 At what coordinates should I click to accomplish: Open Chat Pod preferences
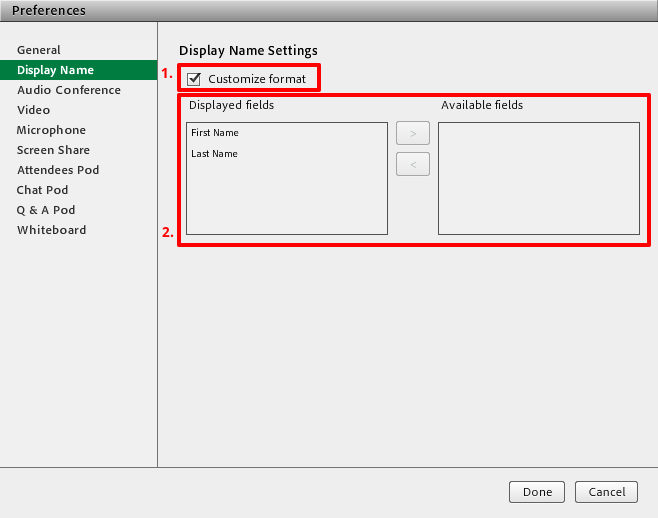[x=44, y=190]
